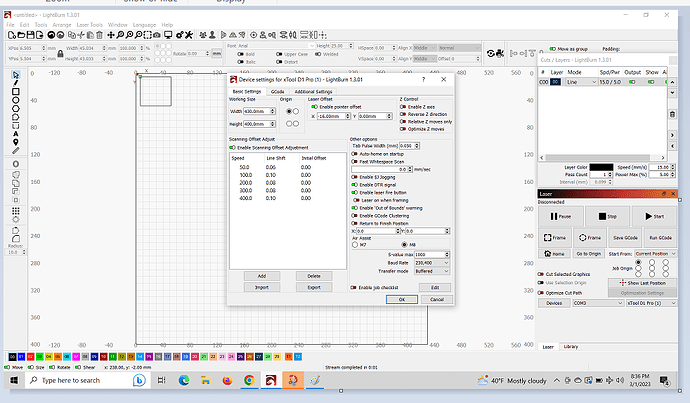This screenshot has height=403, width=690.
Task: Open the Transfer mode dropdown
Action: point(432,271)
